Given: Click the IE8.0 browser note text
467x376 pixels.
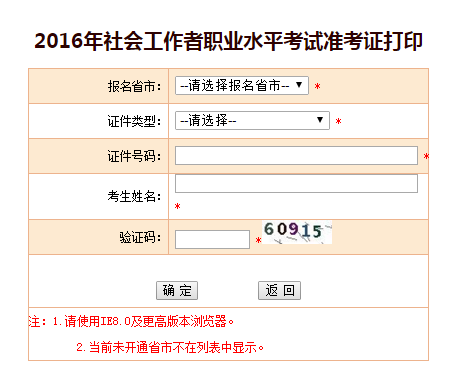Looking at the screenshot, I should click(x=131, y=321).
